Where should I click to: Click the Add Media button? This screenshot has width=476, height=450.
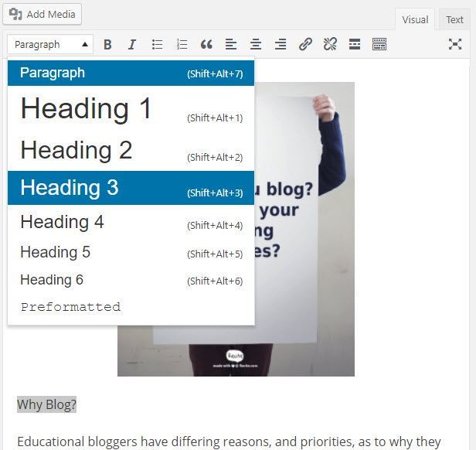43,14
